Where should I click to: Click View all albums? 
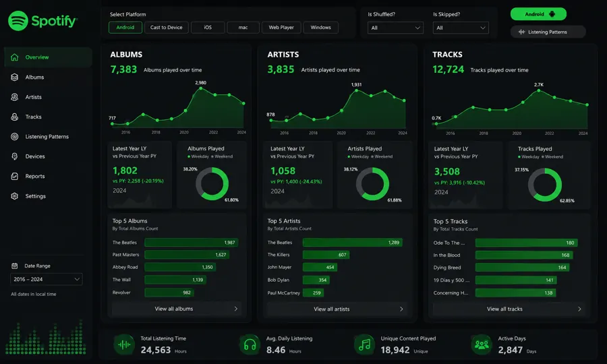pos(177,309)
